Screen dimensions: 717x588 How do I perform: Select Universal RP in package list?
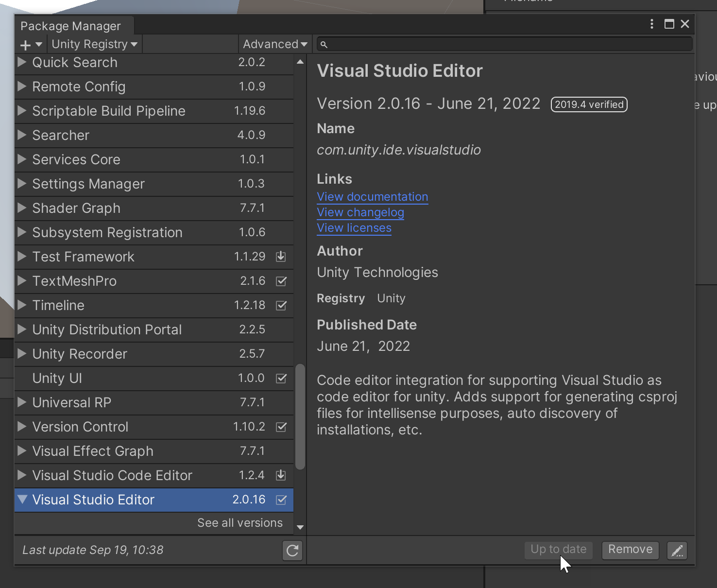[72, 402]
